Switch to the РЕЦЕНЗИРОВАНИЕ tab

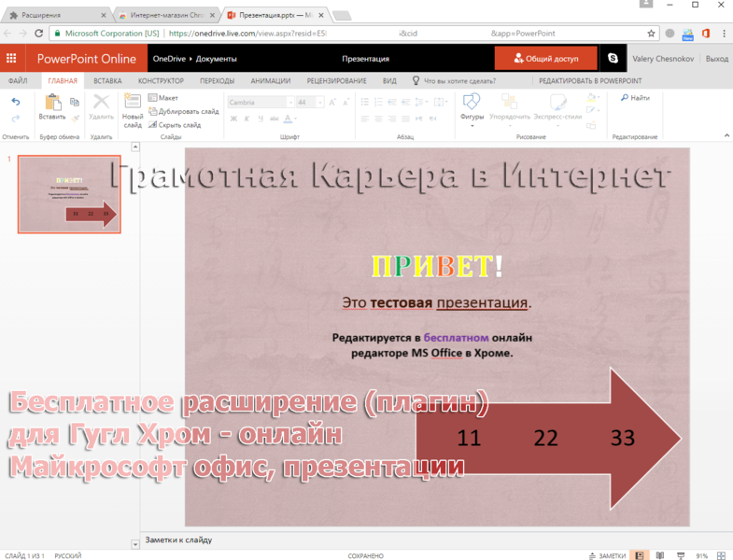336,81
